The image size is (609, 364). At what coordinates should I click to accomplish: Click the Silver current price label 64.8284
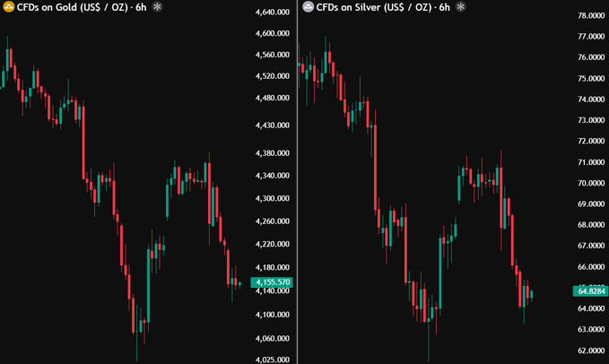click(591, 291)
